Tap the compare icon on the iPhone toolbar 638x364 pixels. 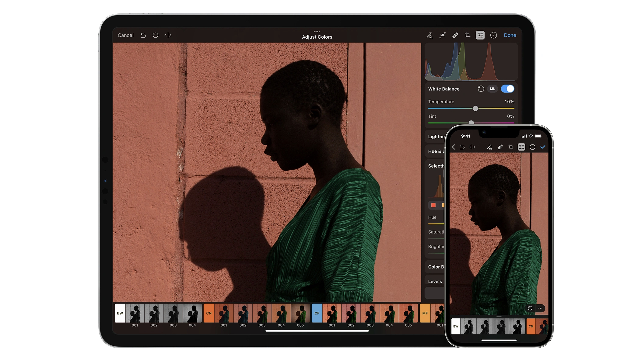click(472, 147)
